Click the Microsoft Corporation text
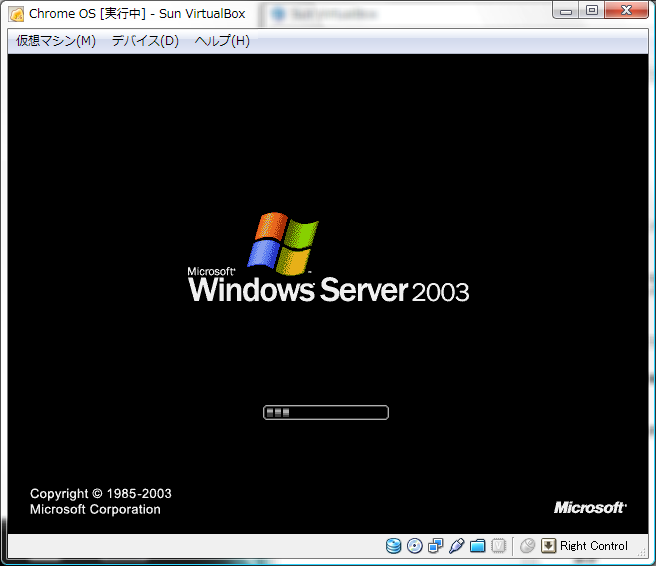Image resolution: width=656 pixels, height=566 pixels. (x=95, y=509)
